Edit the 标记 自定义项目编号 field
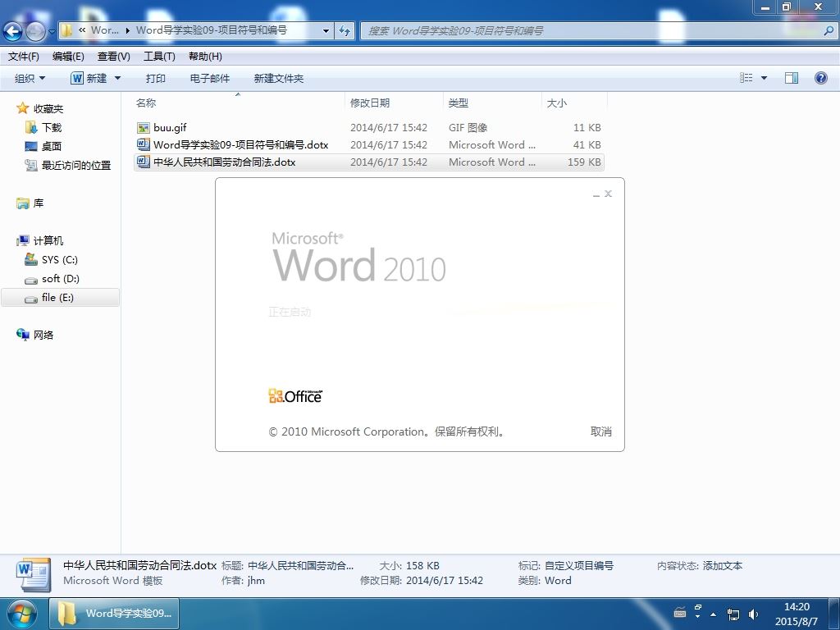 579,566
